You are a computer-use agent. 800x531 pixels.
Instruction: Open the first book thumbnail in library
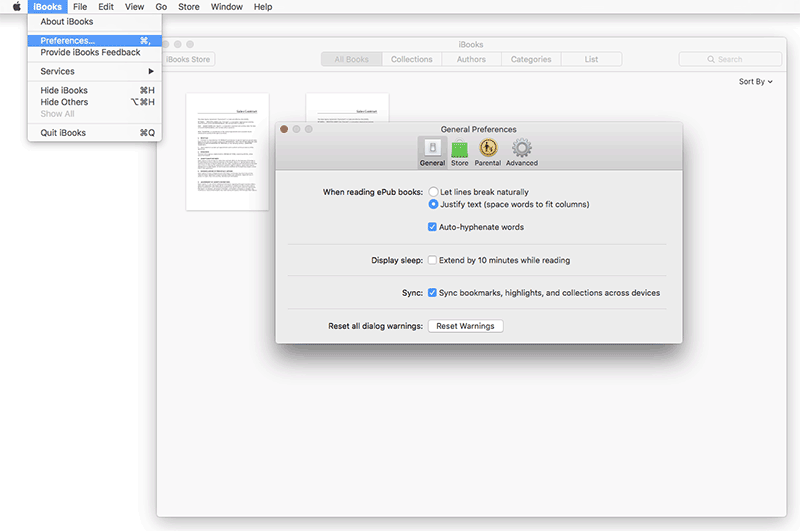[x=227, y=151]
